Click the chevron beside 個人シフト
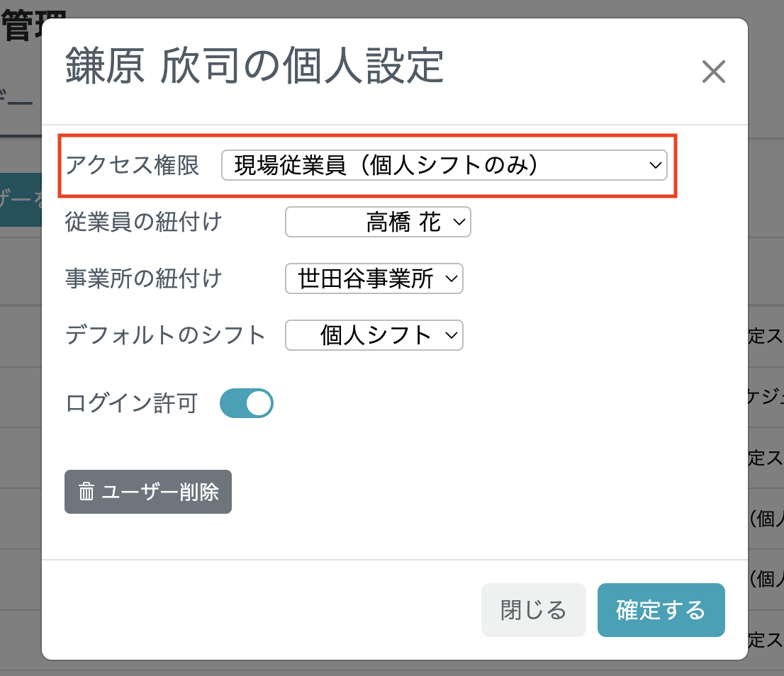Screen dimensions: 784x676 click(452, 335)
